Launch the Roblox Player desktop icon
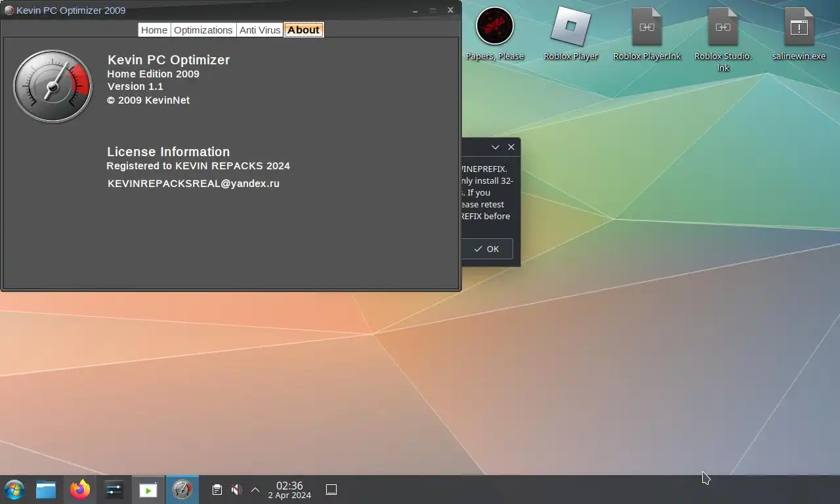840x504 pixels. click(x=571, y=34)
